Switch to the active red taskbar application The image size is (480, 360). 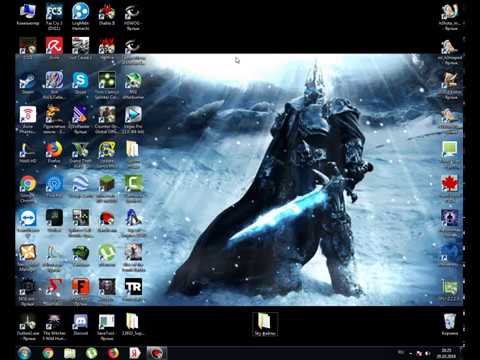[156, 353]
